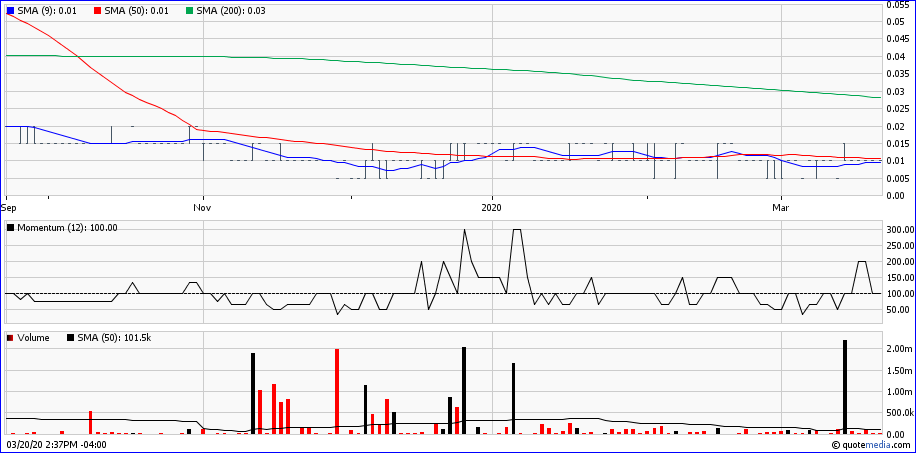Click the tallest red volume bar
916x453 pixels.
point(337,391)
